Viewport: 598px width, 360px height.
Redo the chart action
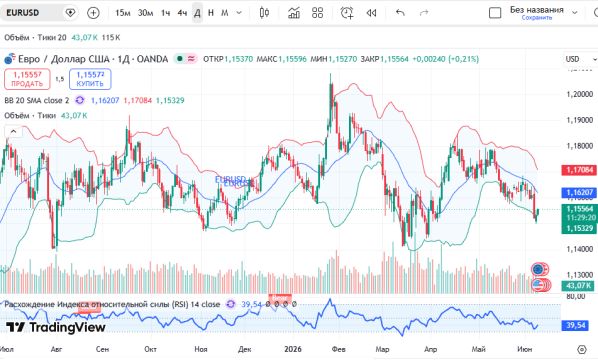click(x=424, y=13)
